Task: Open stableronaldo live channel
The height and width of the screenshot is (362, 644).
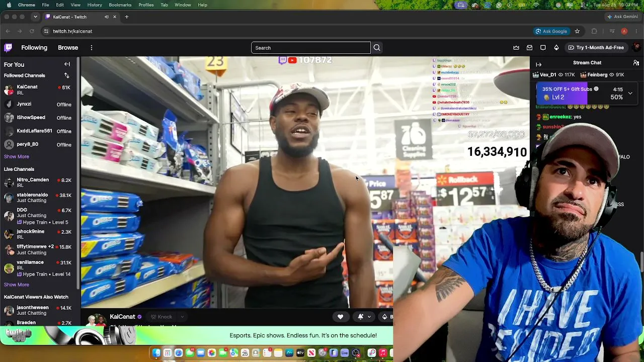Action: coord(39,198)
